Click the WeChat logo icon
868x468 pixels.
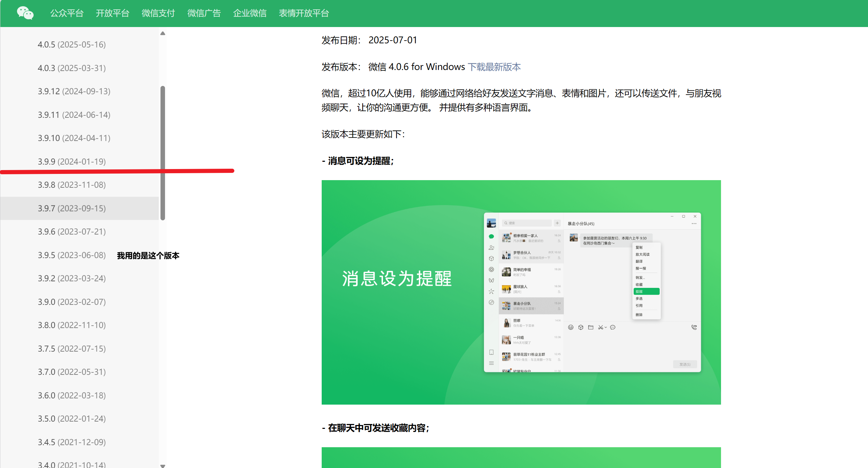[x=25, y=13]
